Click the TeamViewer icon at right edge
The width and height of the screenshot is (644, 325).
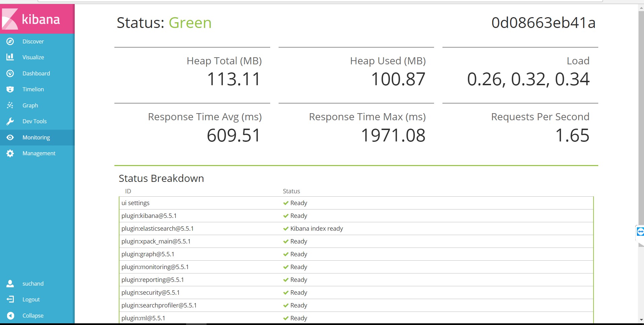pyautogui.click(x=640, y=232)
